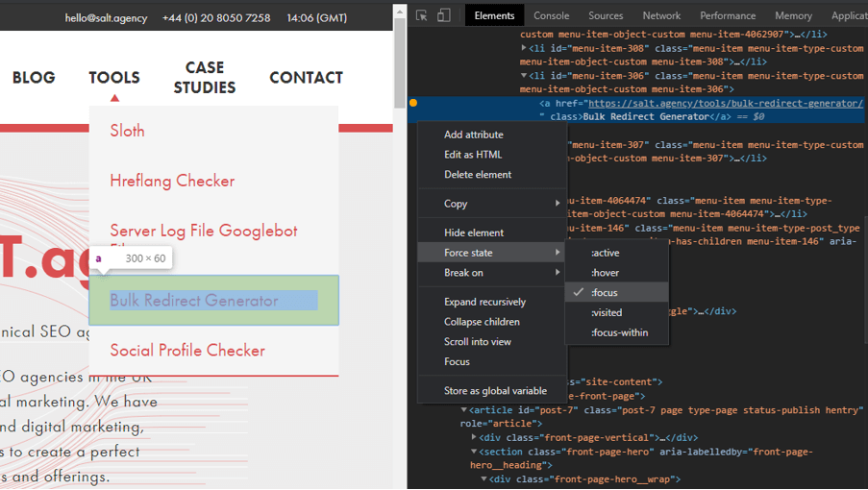Open the BLOG navigation link

point(34,78)
